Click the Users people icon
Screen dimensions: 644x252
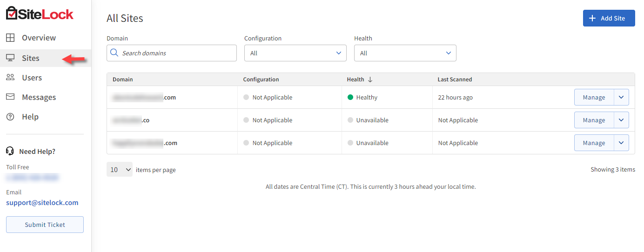click(10, 78)
